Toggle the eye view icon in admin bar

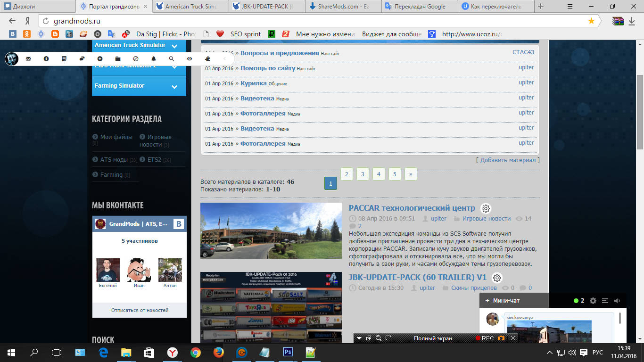pos(190,59)
